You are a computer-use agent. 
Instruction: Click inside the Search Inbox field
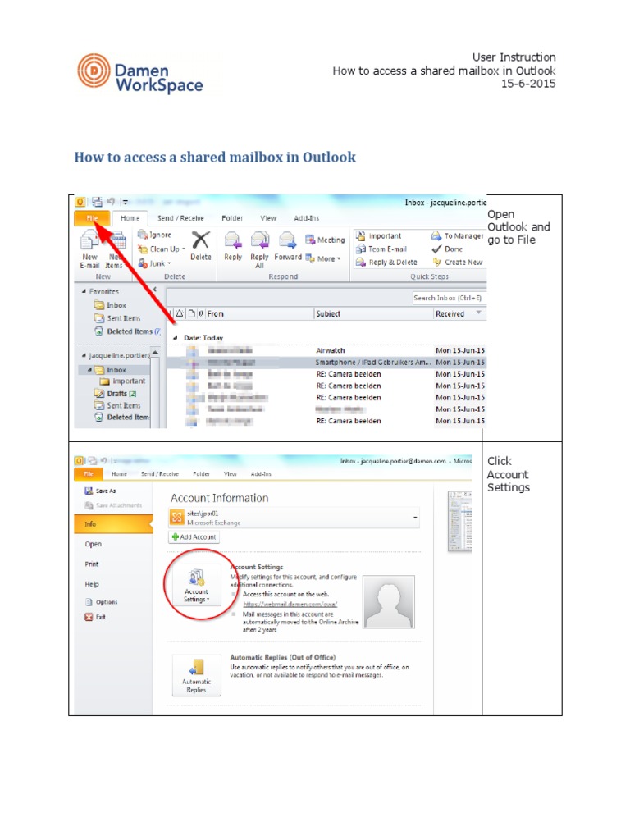[x=447, y=298]
